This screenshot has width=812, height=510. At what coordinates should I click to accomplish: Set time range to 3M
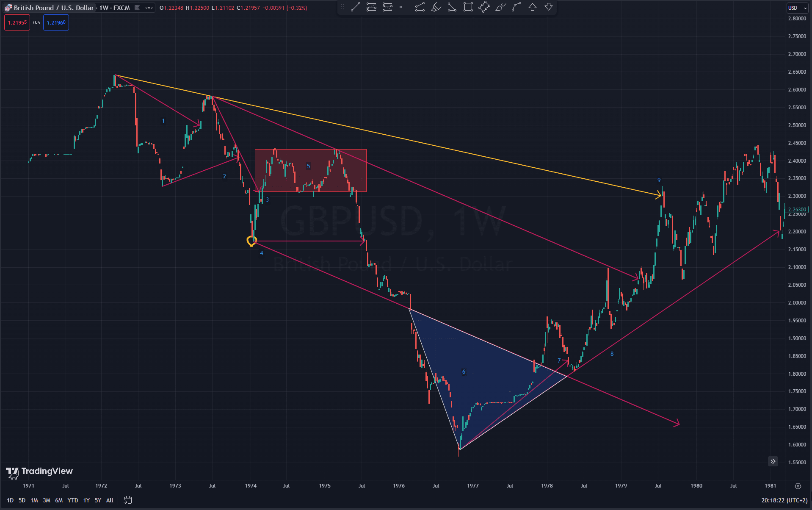point(47,500)
